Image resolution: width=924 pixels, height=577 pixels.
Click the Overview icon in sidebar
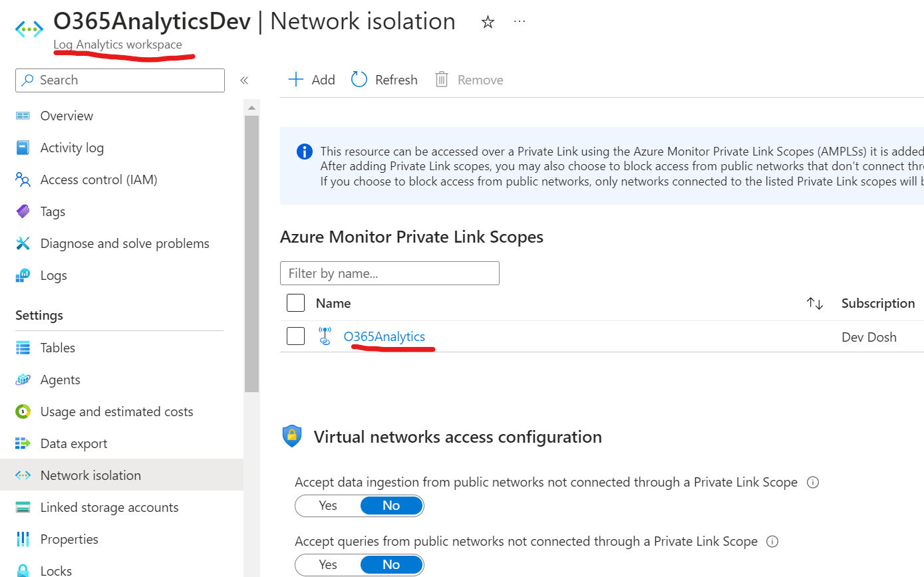pyautogui.click(x=23, y=116)
